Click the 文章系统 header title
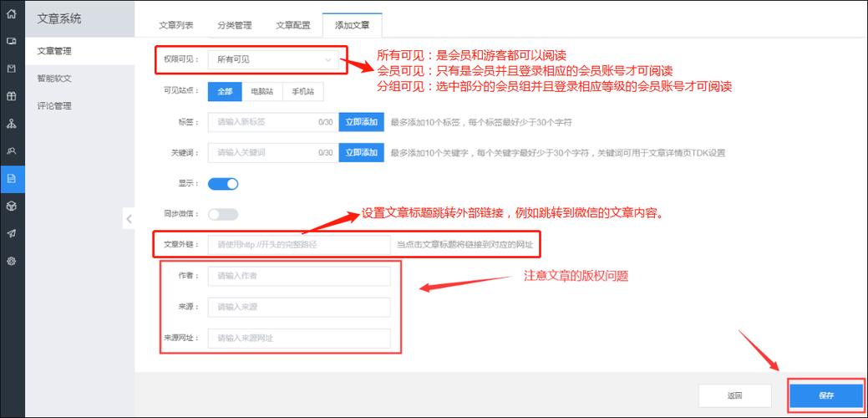Screen dimensions: 868x418 (x=59, y=19)
